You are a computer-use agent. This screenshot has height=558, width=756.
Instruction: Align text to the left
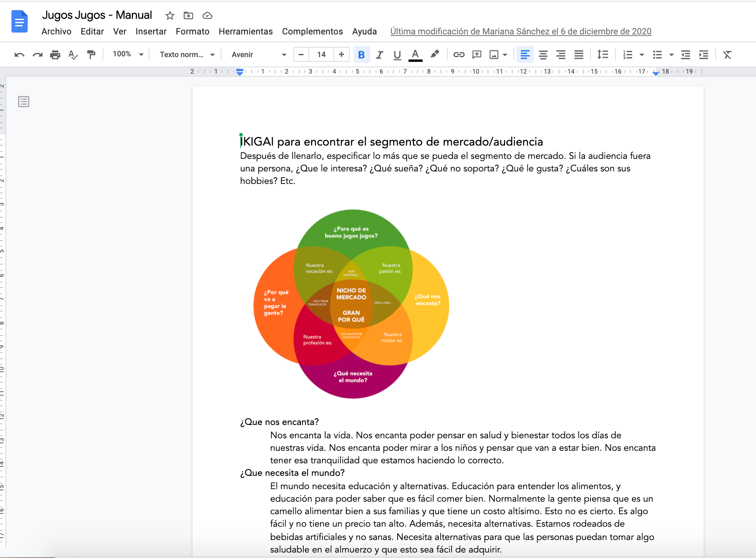pyautogui.click(x=525, y=55)
